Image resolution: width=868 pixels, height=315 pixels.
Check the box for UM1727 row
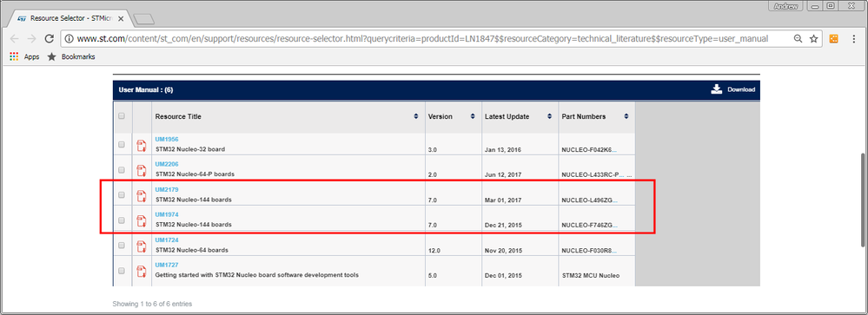tap(122, 271)
